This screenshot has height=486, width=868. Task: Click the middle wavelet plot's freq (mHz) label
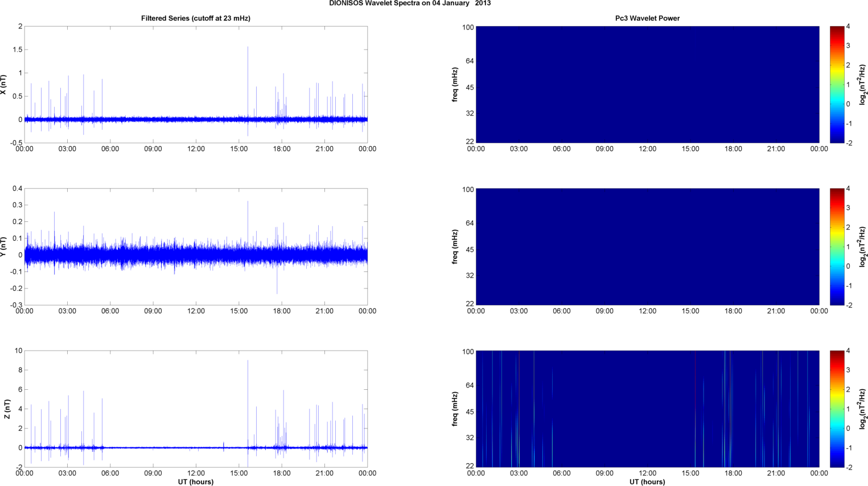pos(455,246)
